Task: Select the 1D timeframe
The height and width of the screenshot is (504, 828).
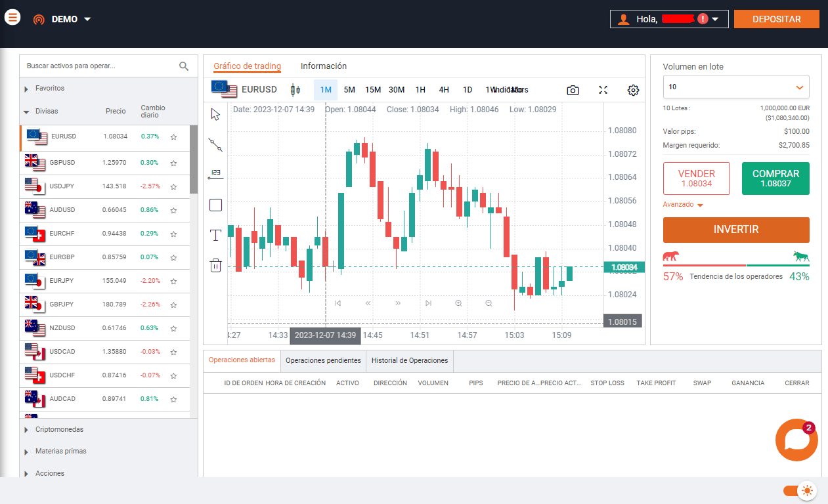Action: [x=468, y=90]
